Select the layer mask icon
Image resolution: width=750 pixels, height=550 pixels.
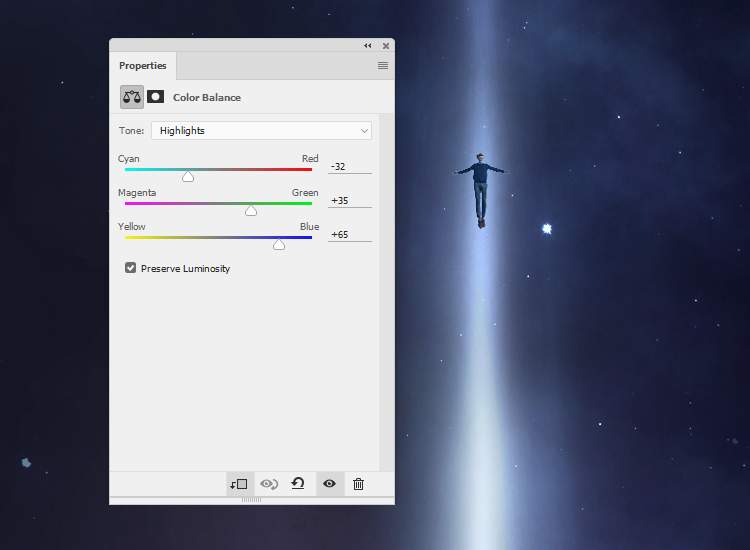(156, 97)
